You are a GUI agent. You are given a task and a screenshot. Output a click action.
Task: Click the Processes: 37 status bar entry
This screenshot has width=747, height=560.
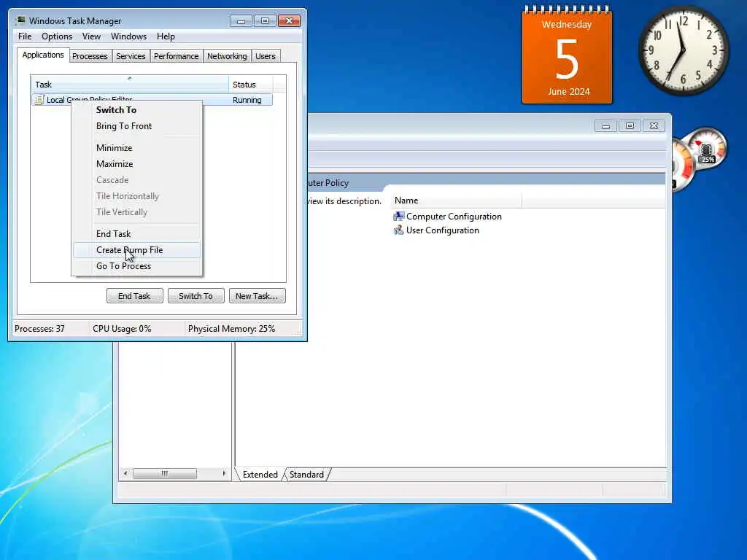point(39,329)
